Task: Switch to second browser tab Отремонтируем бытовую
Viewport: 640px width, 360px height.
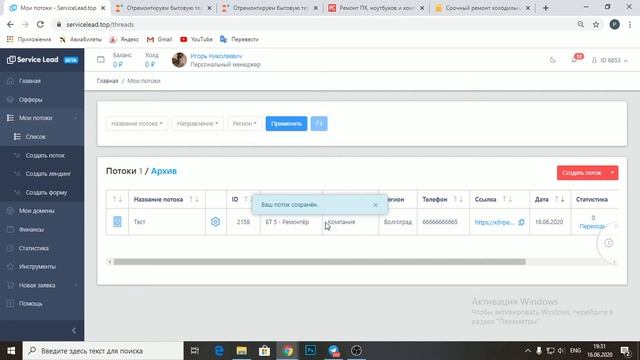Action: (164, 8)
